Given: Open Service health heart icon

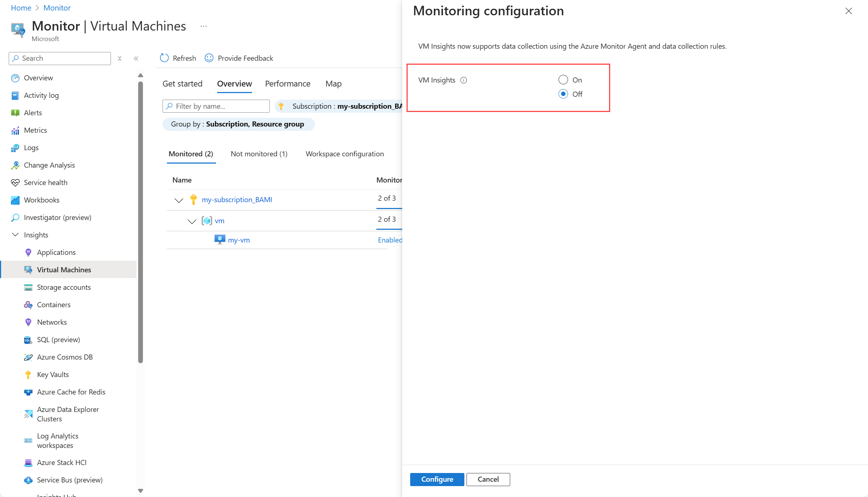Looking at the screenshot, I should tap(15, 183).
